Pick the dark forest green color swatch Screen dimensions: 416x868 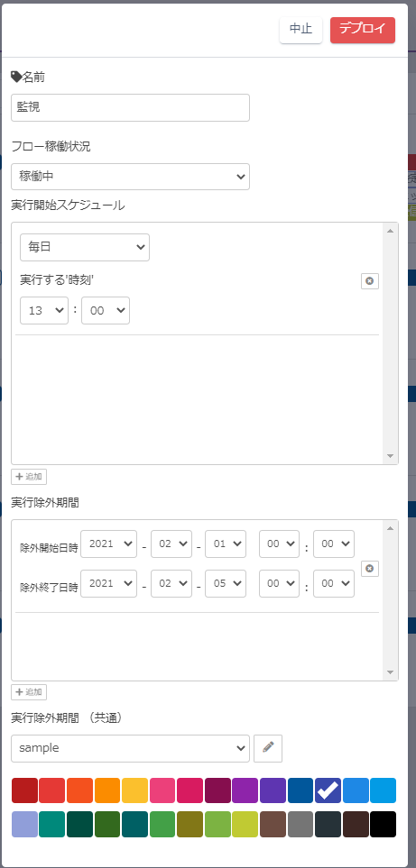pyautogui.click(x=107, y=824)
